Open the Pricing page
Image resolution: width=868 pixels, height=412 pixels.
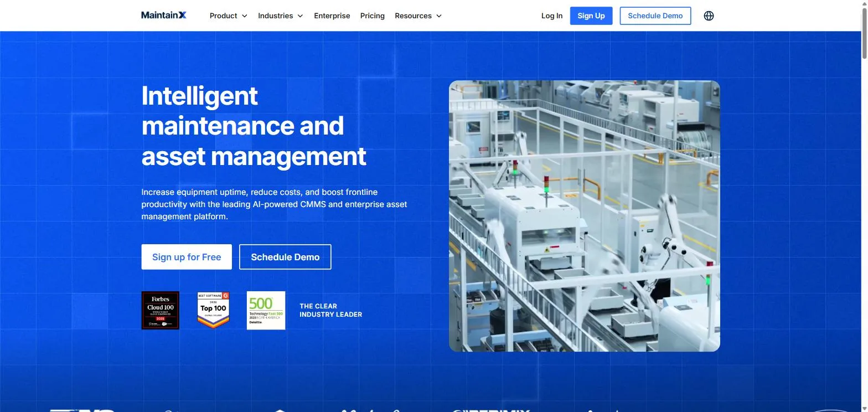click(373, 16)
